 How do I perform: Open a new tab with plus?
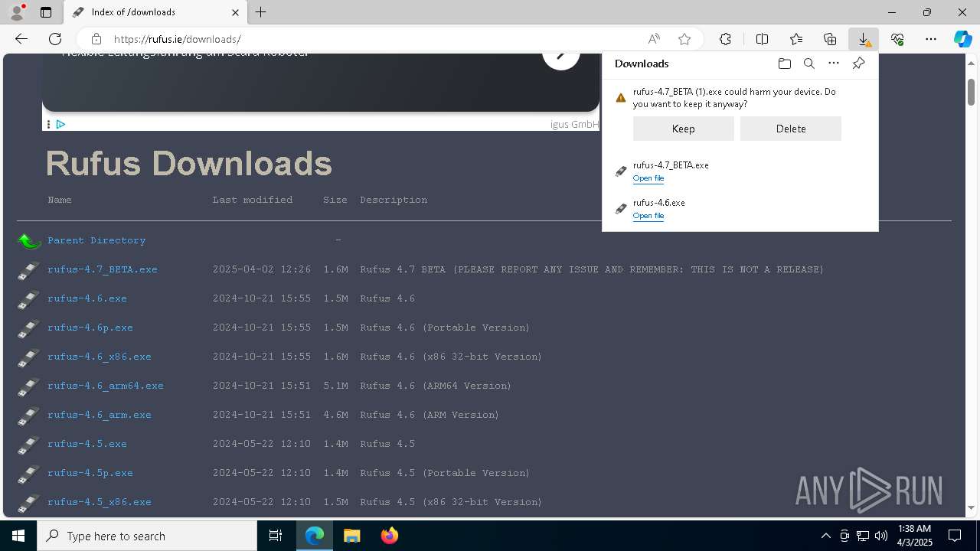click(x=261, y=12)
